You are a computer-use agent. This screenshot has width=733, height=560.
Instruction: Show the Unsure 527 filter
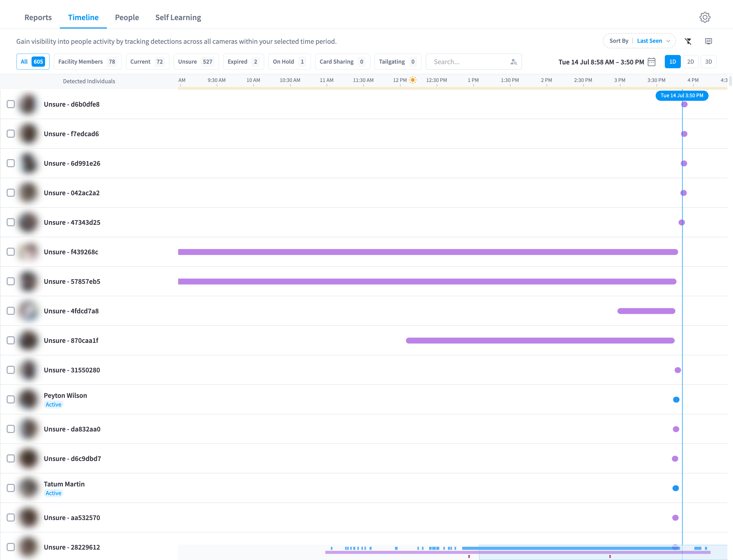tap(196, 62)
